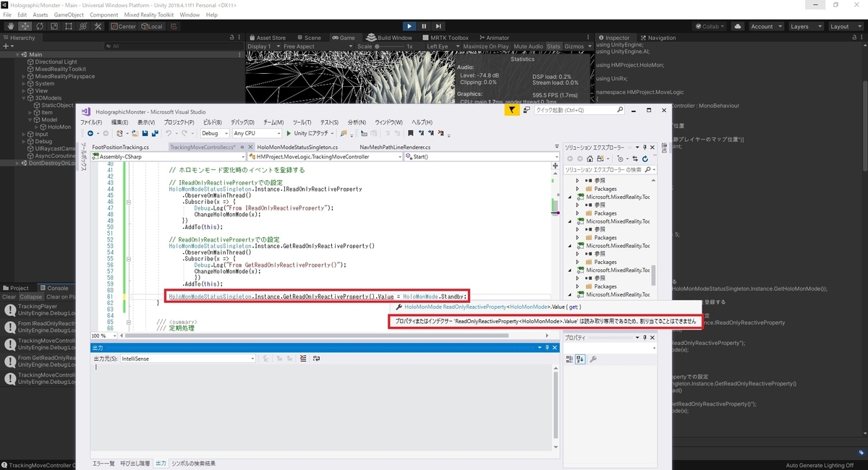The height and width of the screenshot is (470, 868).
Task: Open HoloMonModeStatusSingleton.cs tab
Action: [297, 147]
